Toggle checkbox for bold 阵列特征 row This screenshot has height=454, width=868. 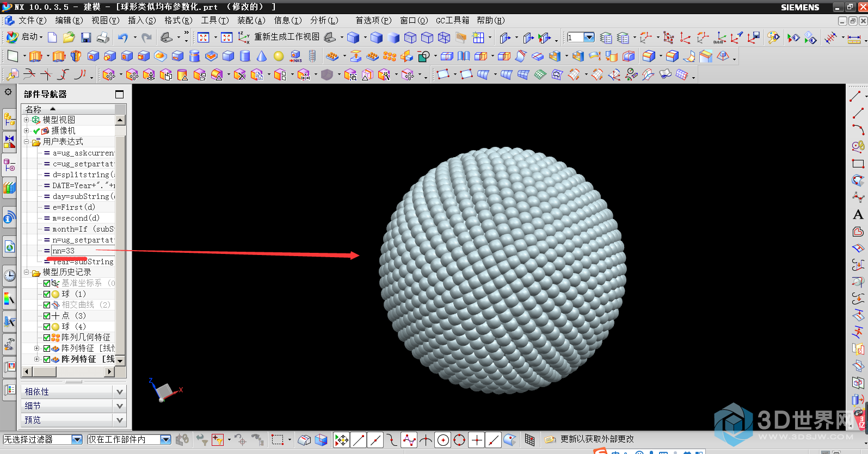(x=47, y=359)
